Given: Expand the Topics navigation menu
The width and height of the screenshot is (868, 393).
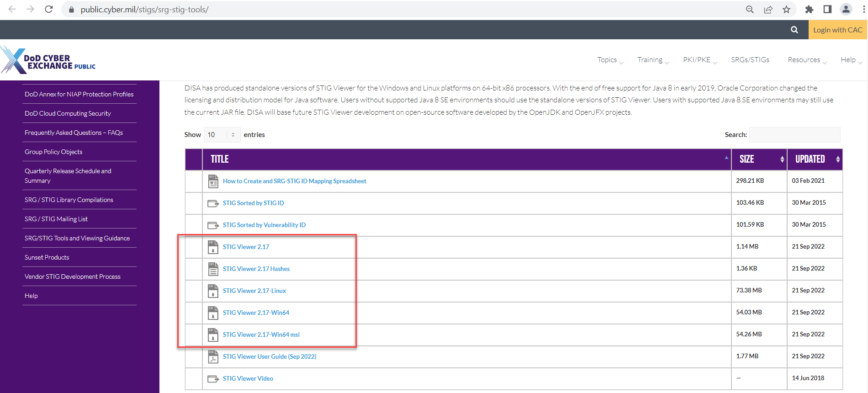Looking at the screenshot, I should coord(610,60).
